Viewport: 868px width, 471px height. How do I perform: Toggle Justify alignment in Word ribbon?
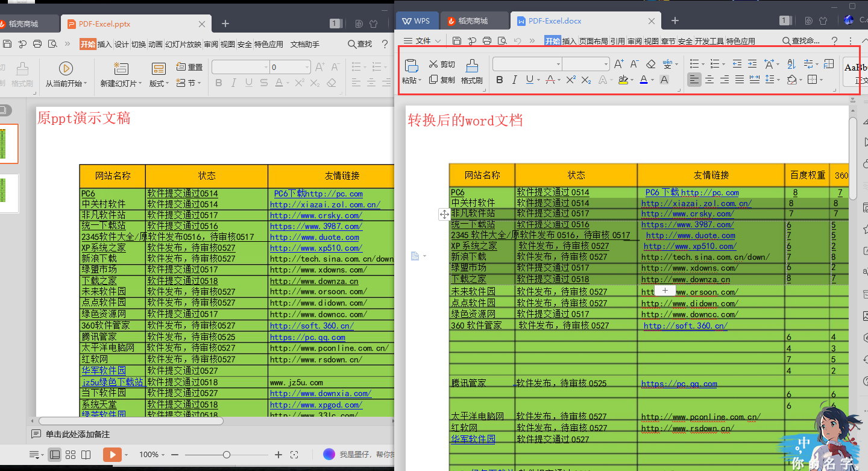(x=740, y=80)
